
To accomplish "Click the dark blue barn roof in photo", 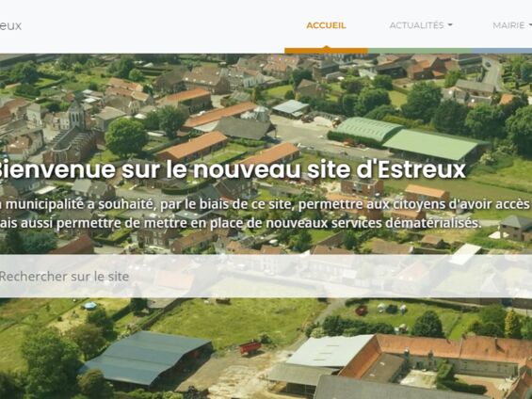I will [147, 357].
